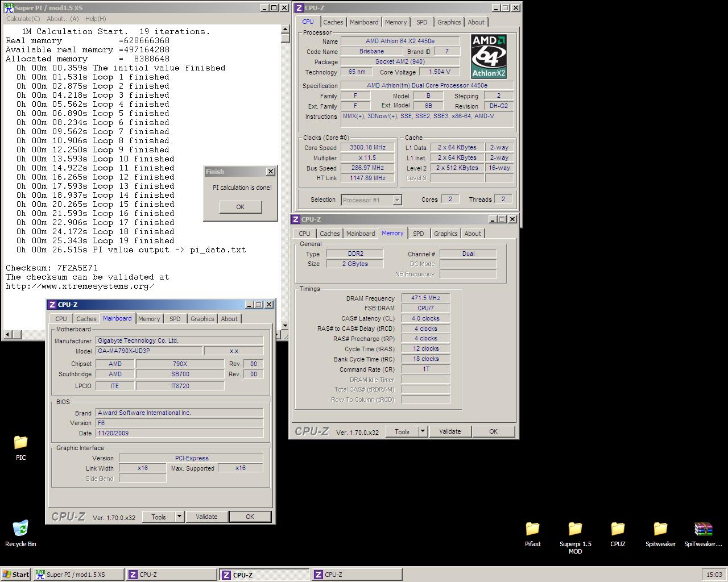The image size is (728, 582).
Task: Select the Graphics tab in the CPU window
Action: [449, 22]
